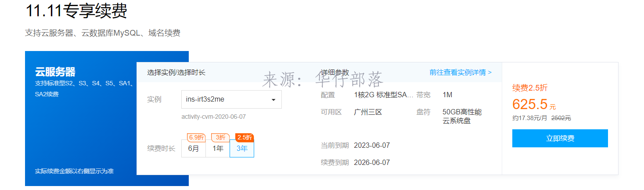Click the 1核2G 标准型SA configuration value
644x190 pixels.
tap(384, 95)
